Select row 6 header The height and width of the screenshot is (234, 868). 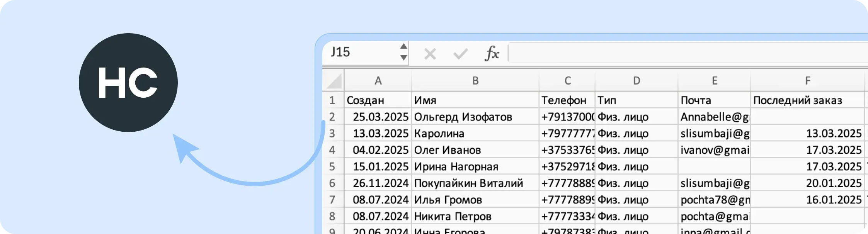pyautogui.click(x=333, y=183)
